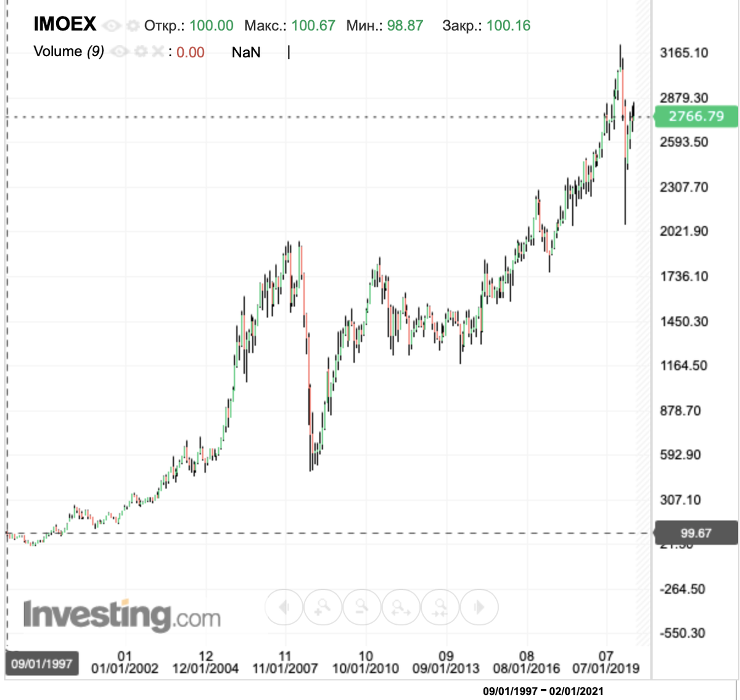Click the close value 100.16

coord(508,26)
